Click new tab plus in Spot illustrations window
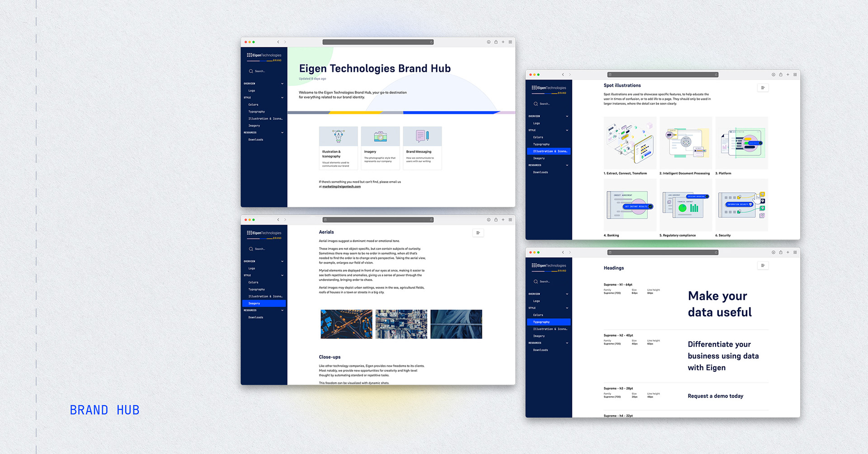The image size is (868, 454). click(x=788, y=75)
